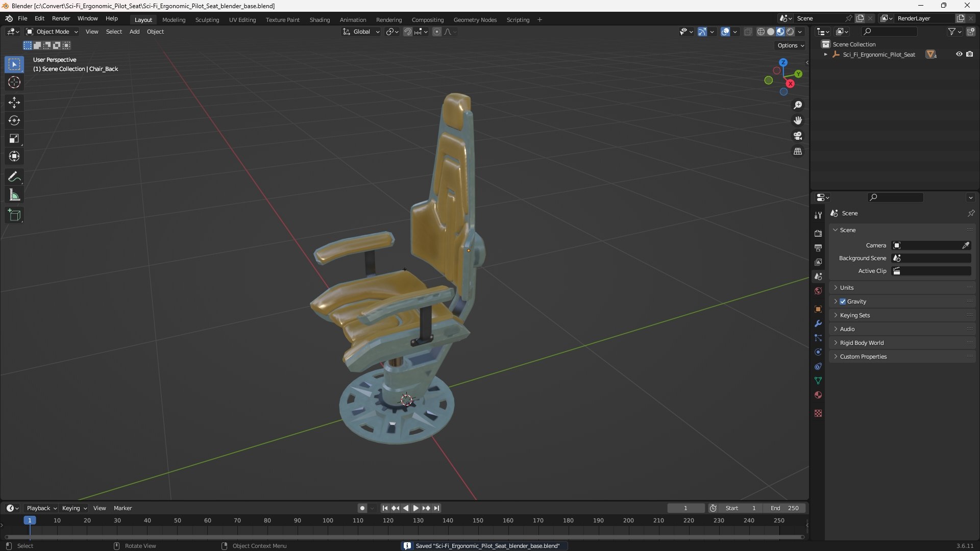980x551 pixels.
Task: Open the Render properties tab icon
Action: click(818, 233)
